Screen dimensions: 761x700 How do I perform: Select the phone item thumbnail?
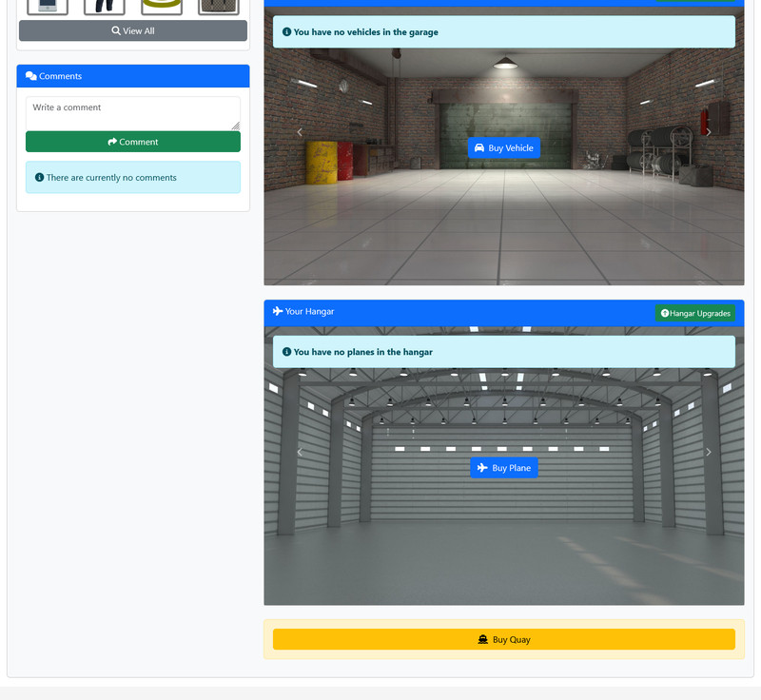[x=48, y=7]
